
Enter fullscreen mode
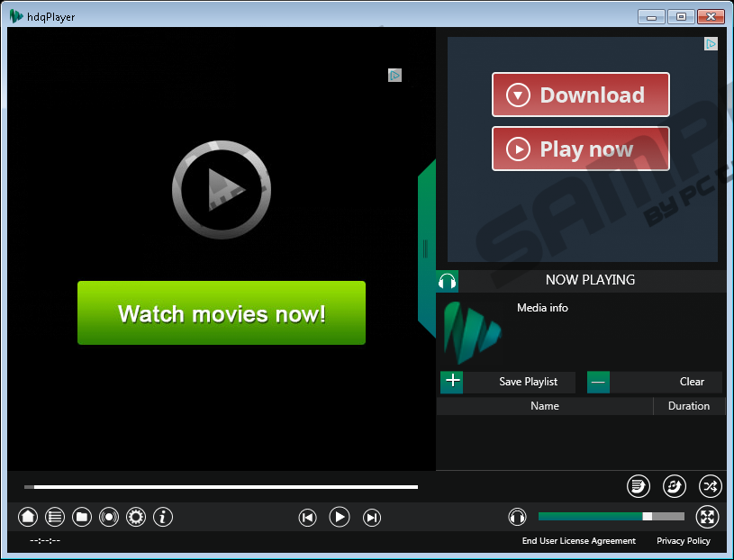[x=709, y=517]
